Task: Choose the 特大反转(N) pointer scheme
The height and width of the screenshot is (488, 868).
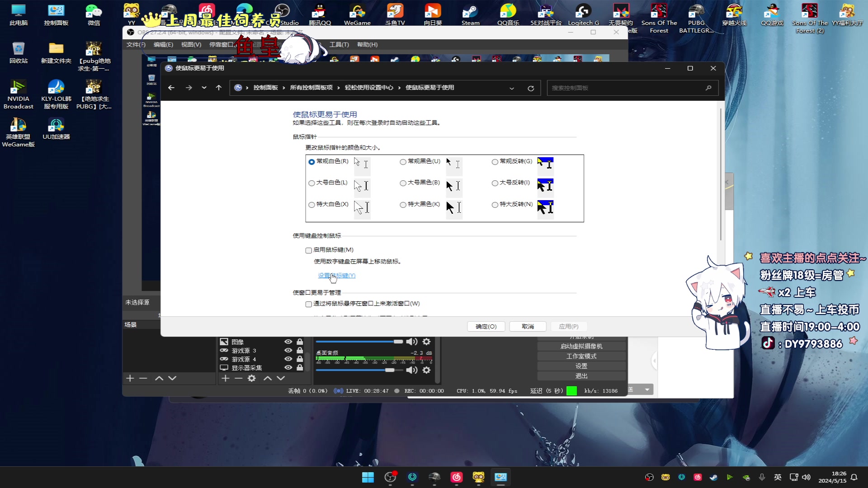Action: (x=495, y=205)
